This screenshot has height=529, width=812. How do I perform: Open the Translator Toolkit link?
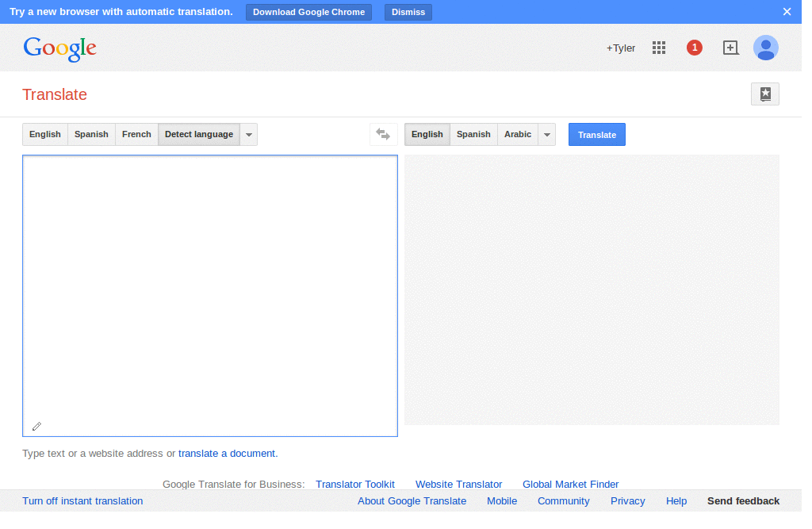coord(355,484)
